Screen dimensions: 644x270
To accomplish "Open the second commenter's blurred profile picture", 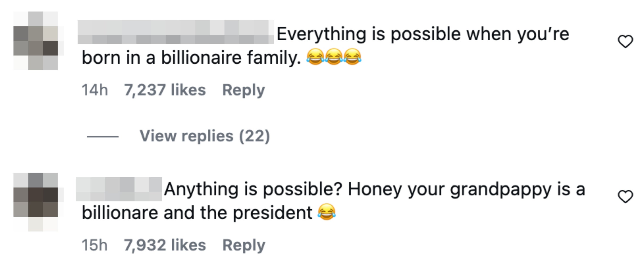I will [x=36, y=202].
